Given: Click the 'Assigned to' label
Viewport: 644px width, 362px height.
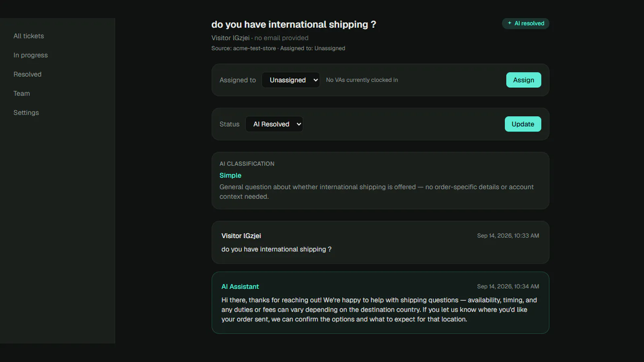Looking at the screenshot, I should click(237, 80).
